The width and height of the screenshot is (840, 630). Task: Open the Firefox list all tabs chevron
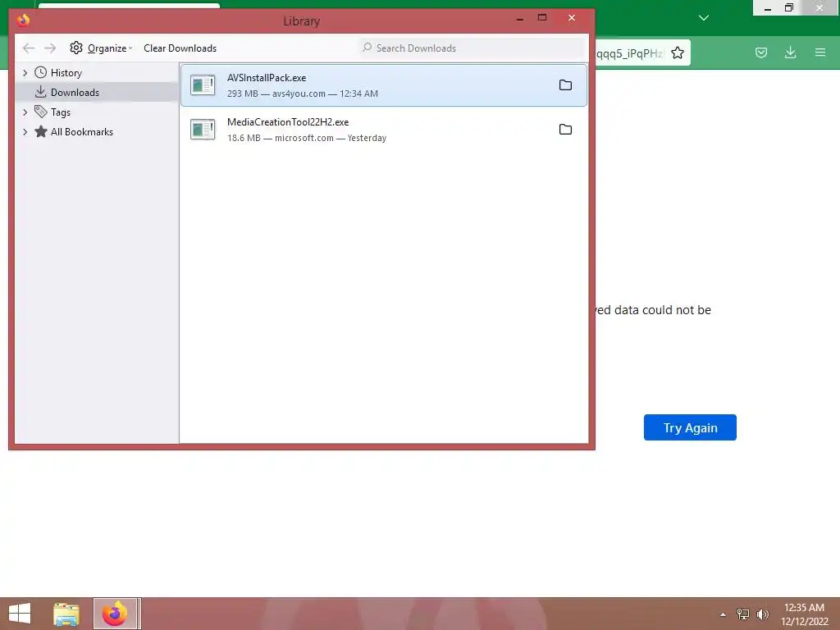click(x=704, y=18)
